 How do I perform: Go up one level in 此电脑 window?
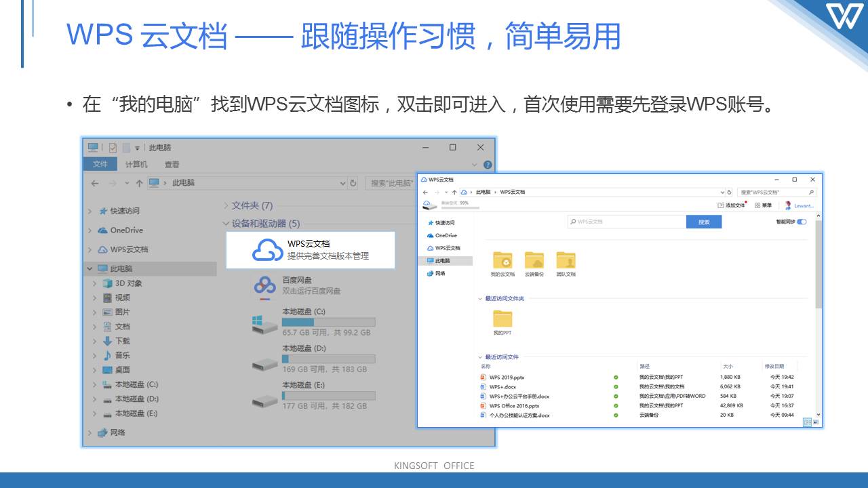click(139, 183)
